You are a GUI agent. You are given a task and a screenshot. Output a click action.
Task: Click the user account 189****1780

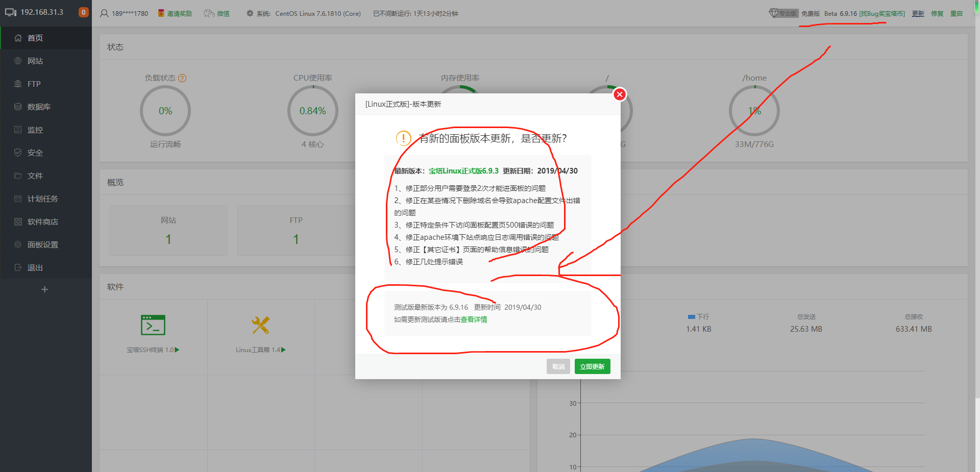(x=124, y=13)
